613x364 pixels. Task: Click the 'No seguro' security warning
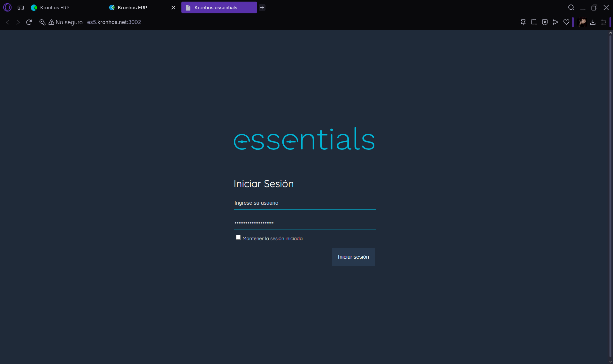[65, 22]
